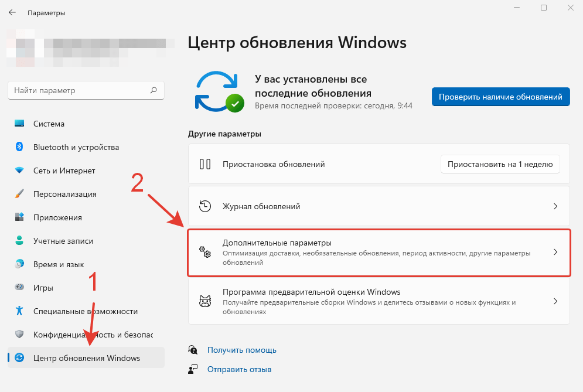Open the Получить помощь link
The image size is (583, 392).
click(241, 350)
